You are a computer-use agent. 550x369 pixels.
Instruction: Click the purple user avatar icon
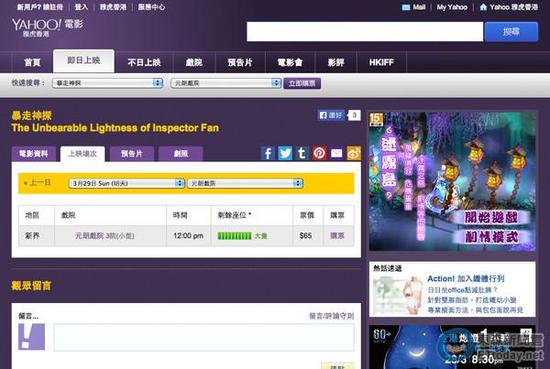point(32,337)
